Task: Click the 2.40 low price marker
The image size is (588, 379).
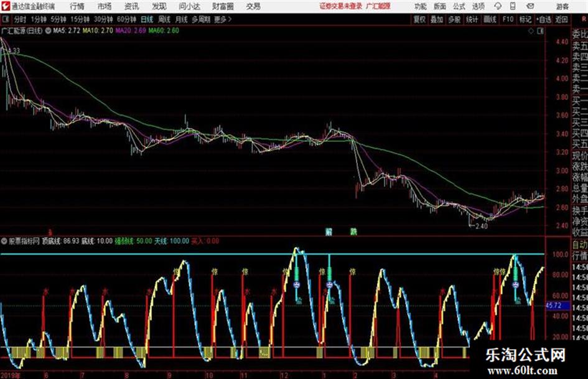Action: click(482, 227)
